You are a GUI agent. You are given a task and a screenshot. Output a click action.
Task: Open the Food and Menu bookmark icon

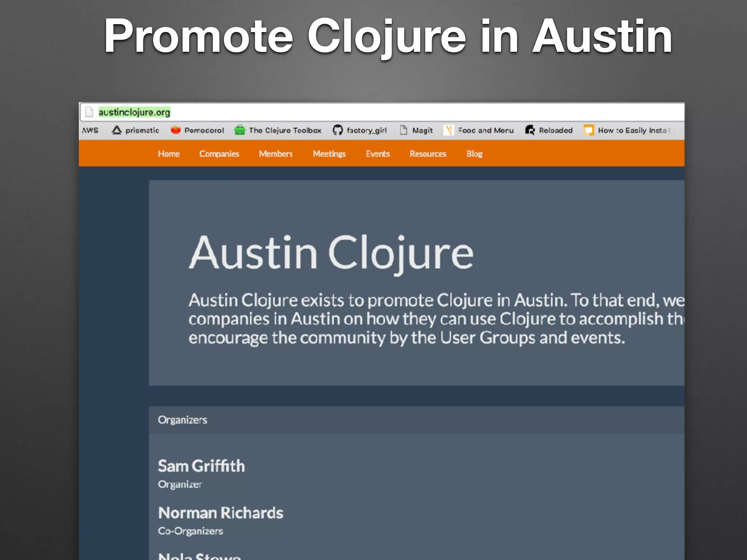449,130
